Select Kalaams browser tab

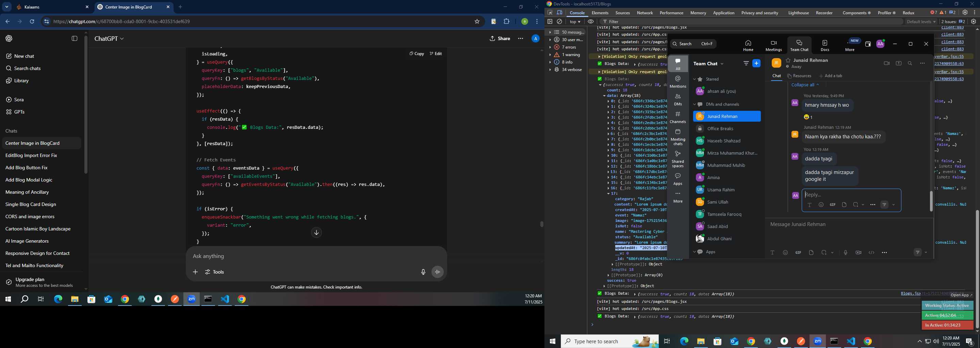[x=52, y=7]
